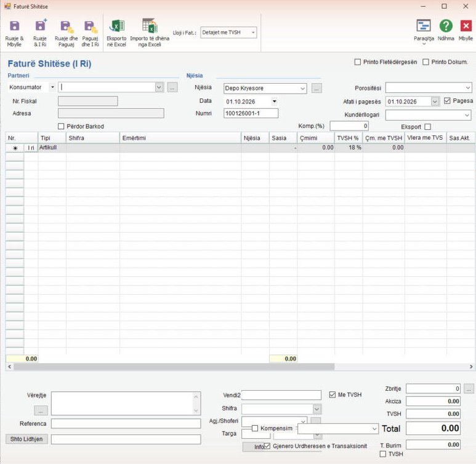Enable the Kompensim checkbox
The image size is (476, 464).
[x=255, y=428]
